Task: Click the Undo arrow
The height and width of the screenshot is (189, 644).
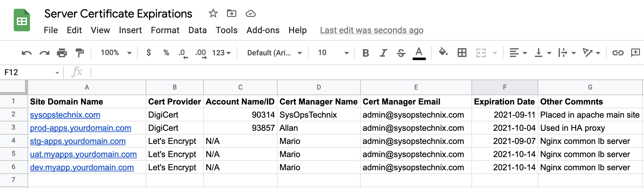Action: coord(27,53)
